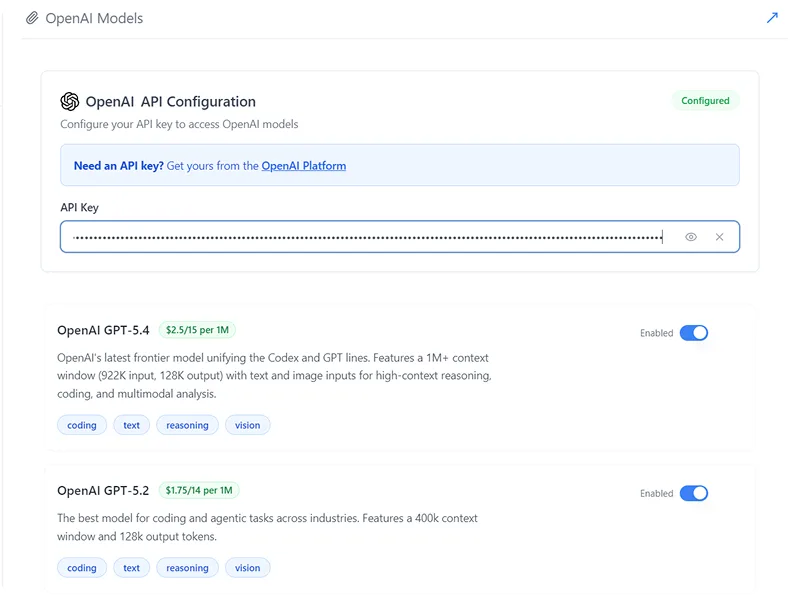This screenshot has height=600, width=800.
Task: Click the 'API Key' field label
Action: 80,207
